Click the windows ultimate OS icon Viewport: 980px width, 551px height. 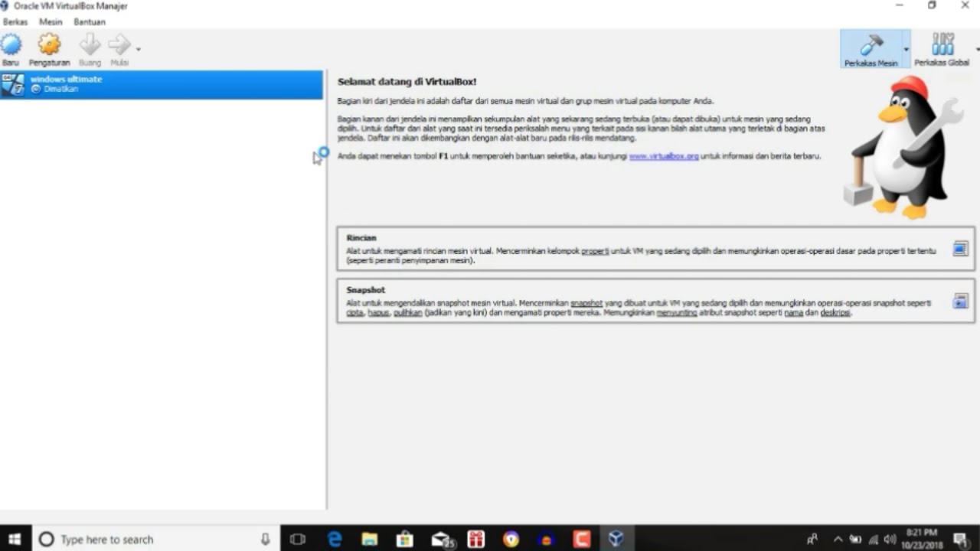[x=13, y=84]
